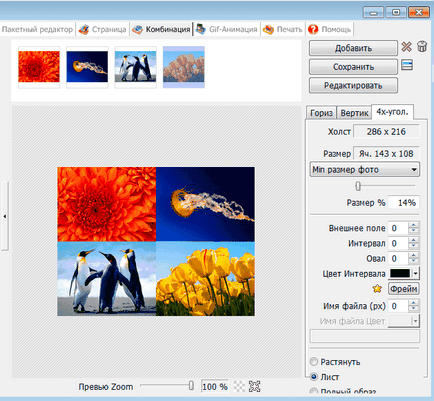The width and height of the screenshot is (434, 401).
Task: Click the fit-to-window icon beside zoom percent
Action: point(254,386)
